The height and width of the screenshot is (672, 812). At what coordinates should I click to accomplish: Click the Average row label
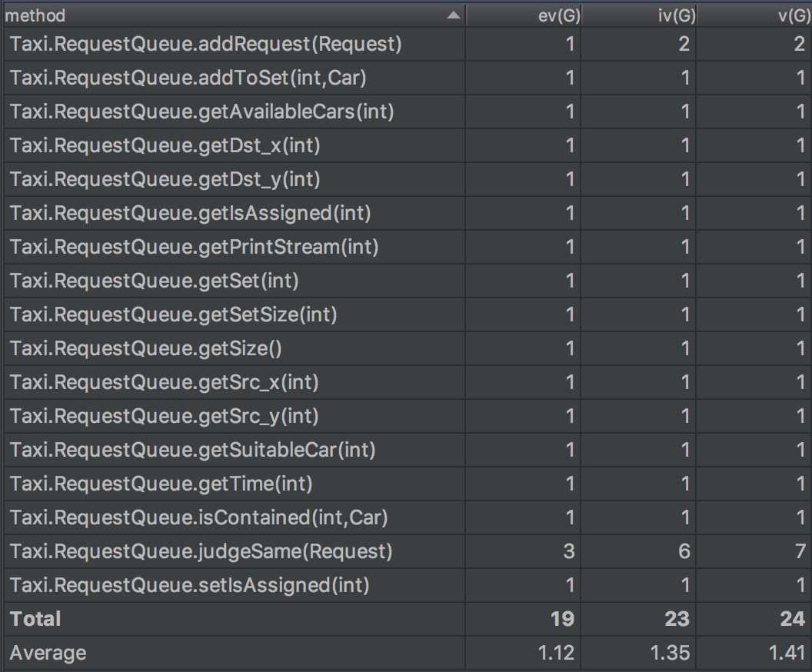[48, 653]
